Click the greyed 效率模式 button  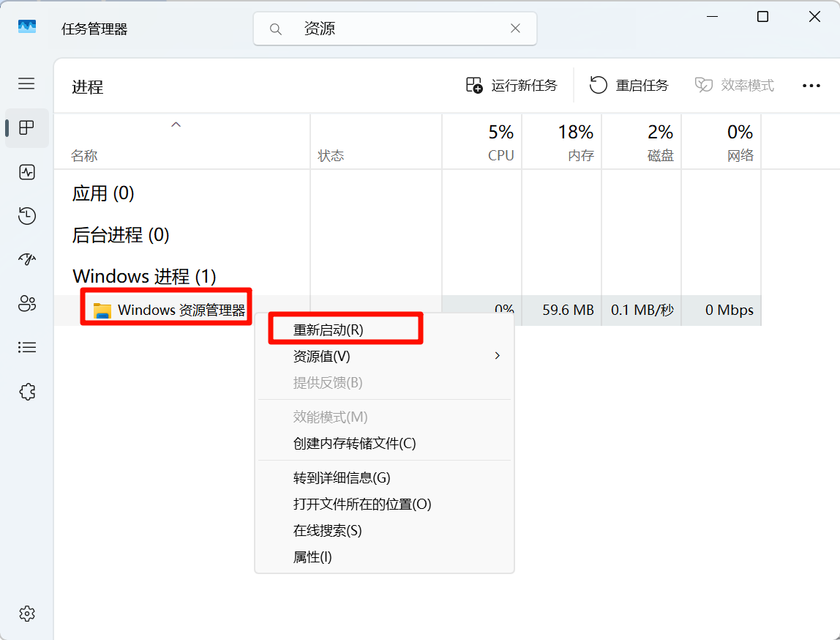coord(735,85)
